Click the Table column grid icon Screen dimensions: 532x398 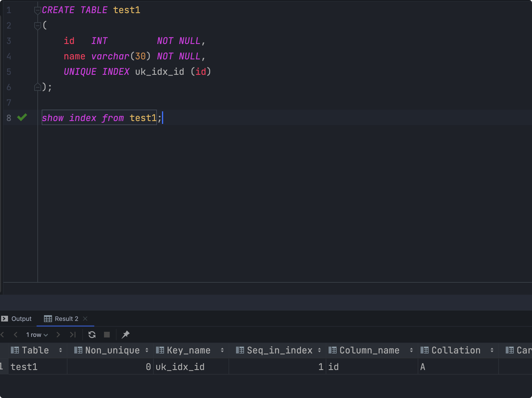click(15, 350)
